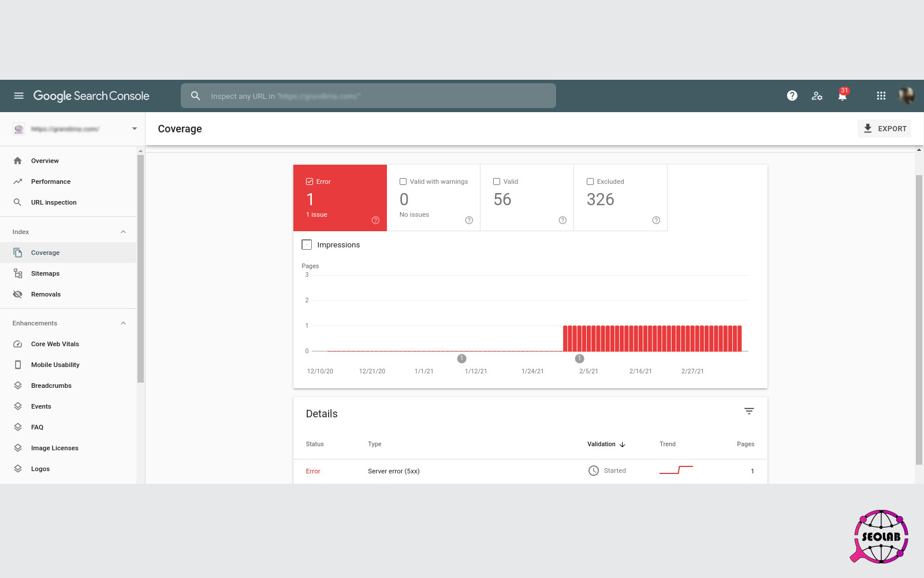Click the Excluded card help icon
Screen dimensions: 924x578
point(656,220)
